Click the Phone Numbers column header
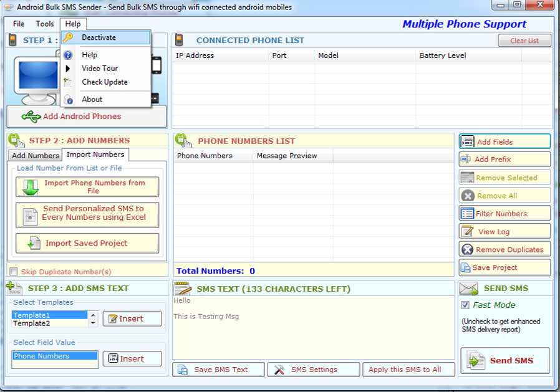560x392 pixels. tap(213, 156)
